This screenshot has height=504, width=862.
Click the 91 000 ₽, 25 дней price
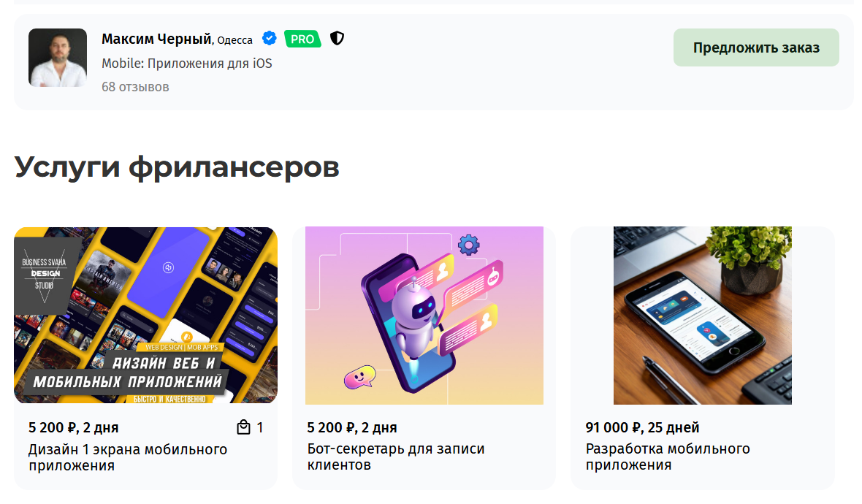643,427
